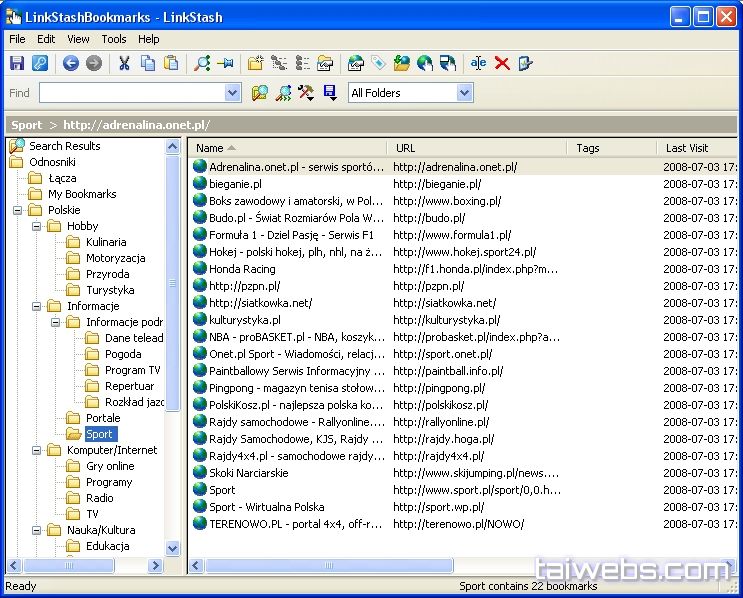
Task: Click the Cut scissors icon
Action: [124, 63]
